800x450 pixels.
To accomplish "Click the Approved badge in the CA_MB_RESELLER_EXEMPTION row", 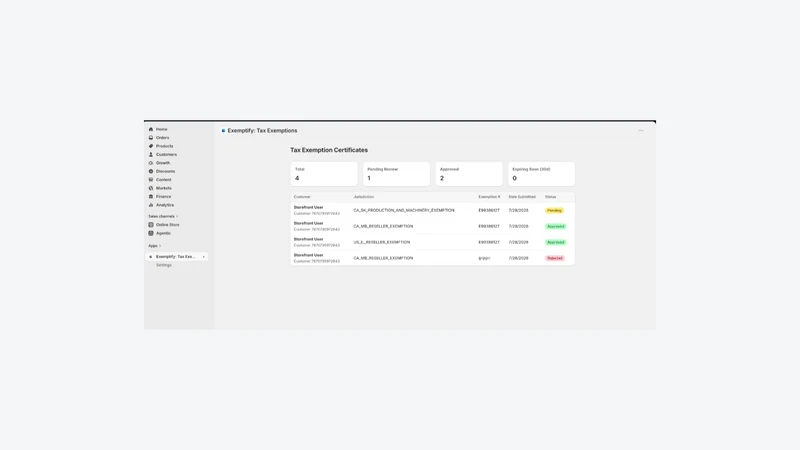I will pyautogui.click(x=556, y=226).
